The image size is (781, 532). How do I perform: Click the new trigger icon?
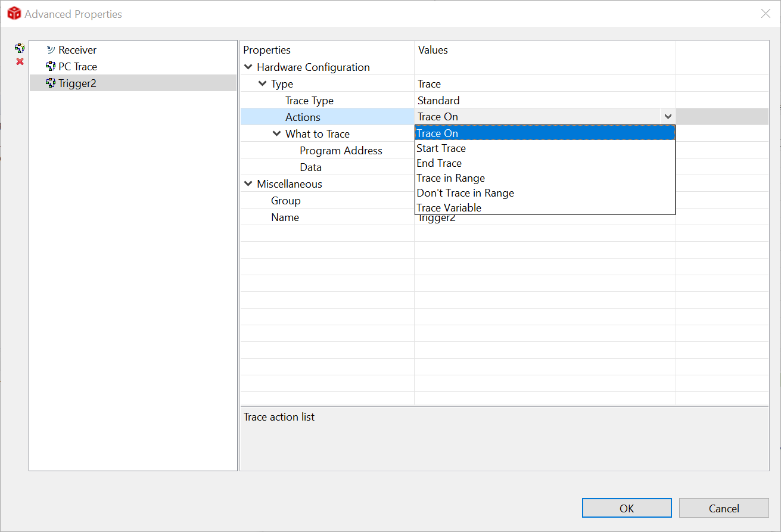[x=20, y=48]
